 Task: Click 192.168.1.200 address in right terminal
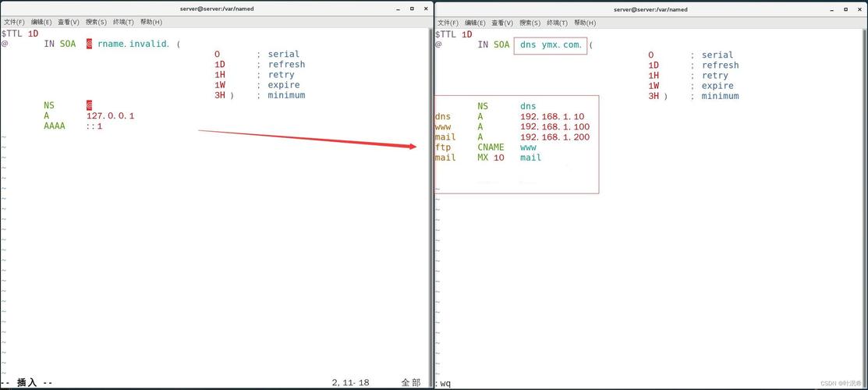(555, 136)
